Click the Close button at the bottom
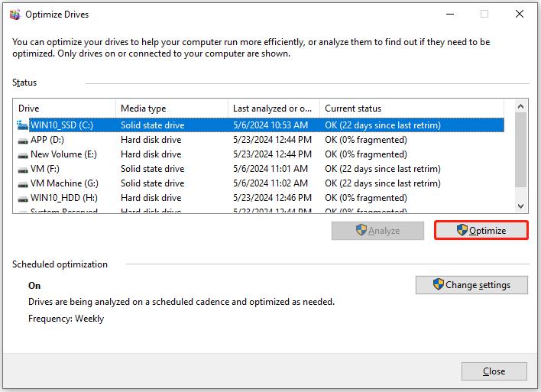The image size is (541, 392). point(494,371)
